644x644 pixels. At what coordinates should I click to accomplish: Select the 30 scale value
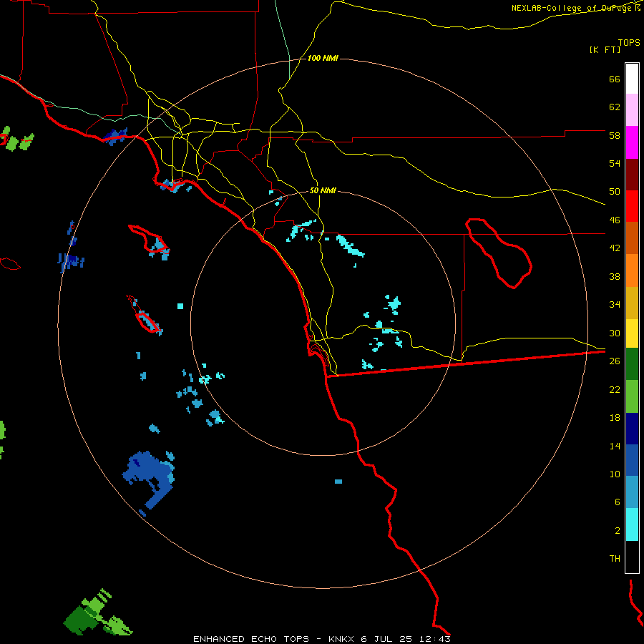pyautogui.click(x=615, y=333)
